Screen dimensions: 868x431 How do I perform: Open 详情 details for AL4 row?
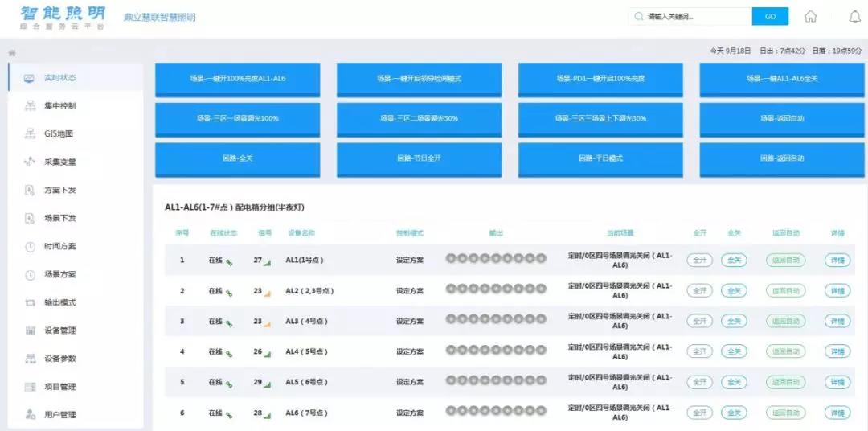[837, 351]
